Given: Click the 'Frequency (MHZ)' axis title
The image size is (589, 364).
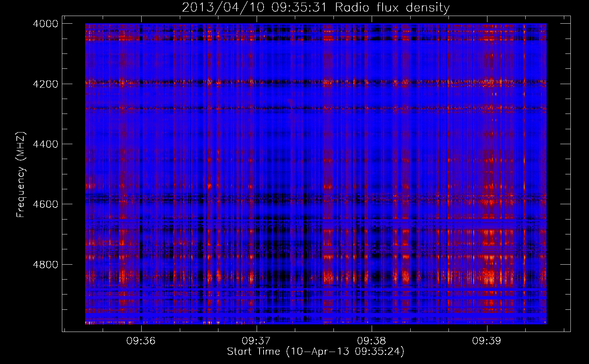Looking at the screenshot, I should [21, 175].
